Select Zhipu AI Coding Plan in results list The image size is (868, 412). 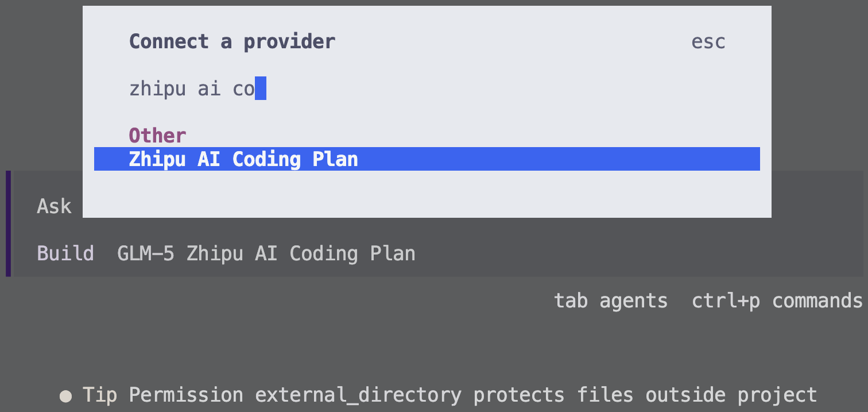click(427, 159)
